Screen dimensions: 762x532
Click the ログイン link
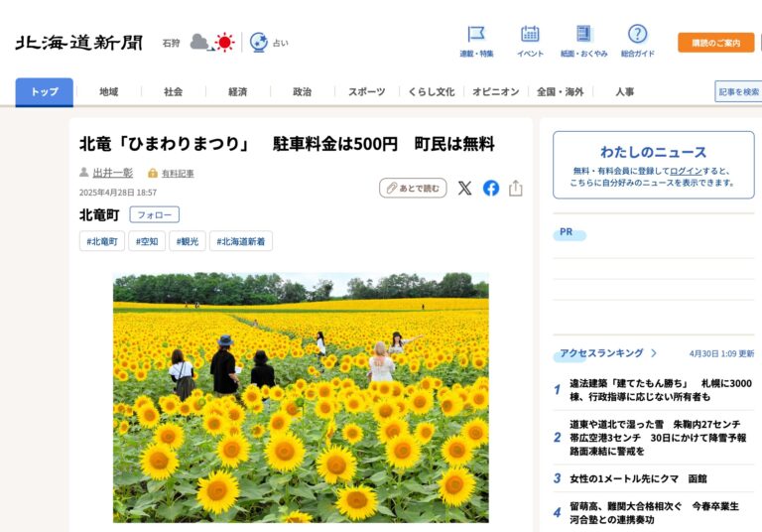(x=685, y=171)
